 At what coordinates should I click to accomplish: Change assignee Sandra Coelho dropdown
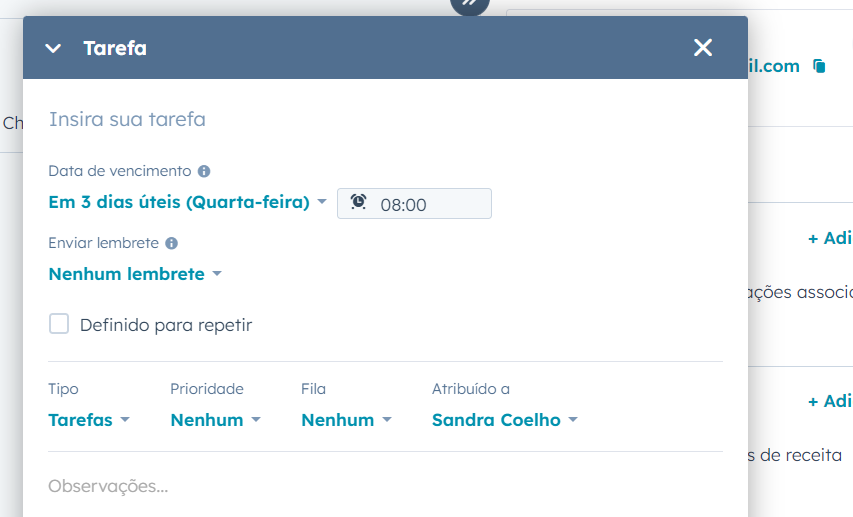click(504, 420)
